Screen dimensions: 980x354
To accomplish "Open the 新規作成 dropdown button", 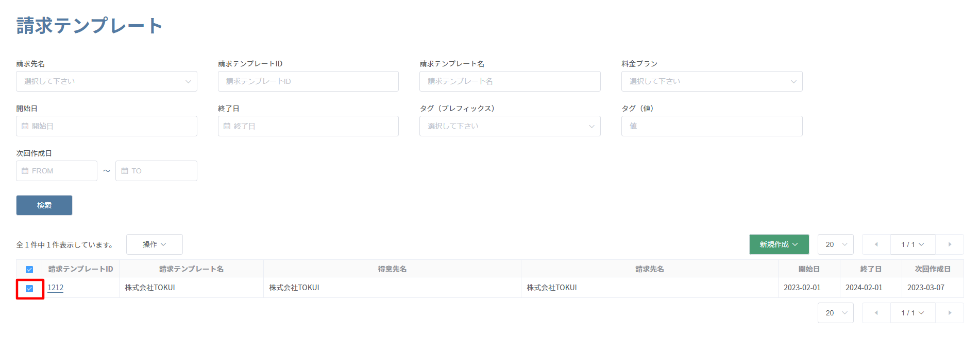I will coord(779,244).
